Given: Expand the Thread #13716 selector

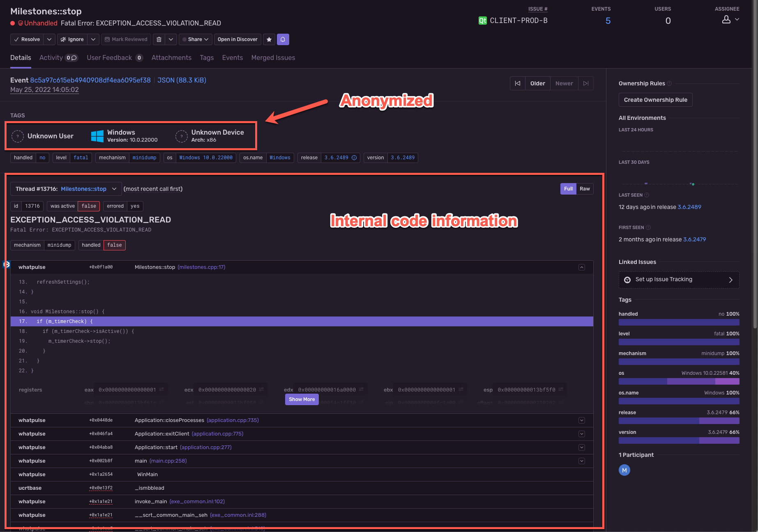Looking at the screenshot, I should pos(114,189).
